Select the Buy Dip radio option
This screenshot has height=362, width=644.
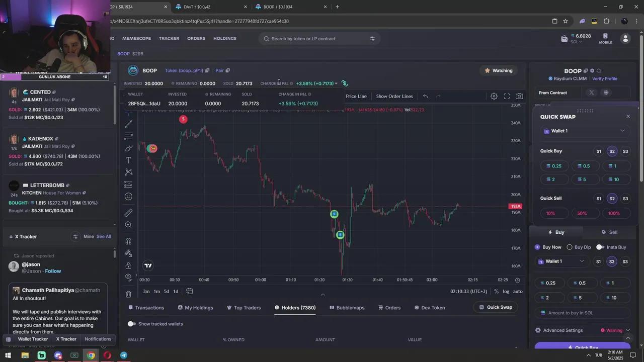[570, 247]
